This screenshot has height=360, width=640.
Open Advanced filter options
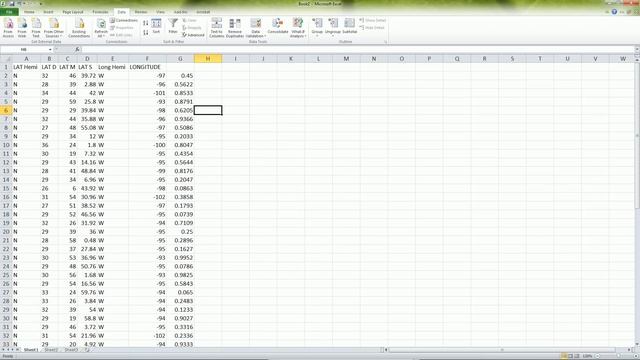tap(193, 35)
